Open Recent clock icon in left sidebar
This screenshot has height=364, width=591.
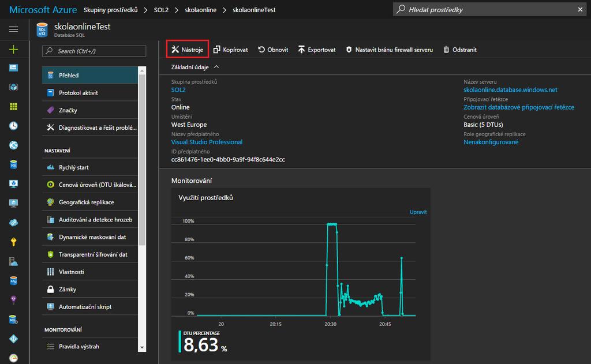14,126
